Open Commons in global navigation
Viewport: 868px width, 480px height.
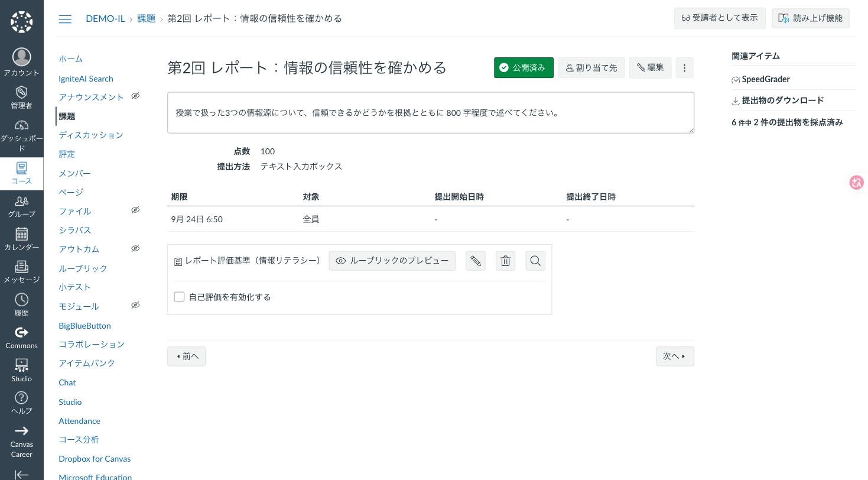click(x=21, y=338)
